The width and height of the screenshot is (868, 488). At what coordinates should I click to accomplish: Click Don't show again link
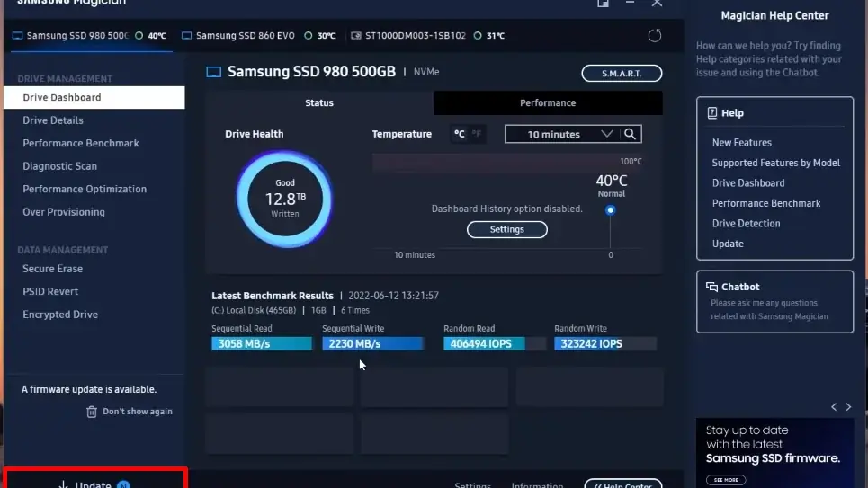coord(138,412)
